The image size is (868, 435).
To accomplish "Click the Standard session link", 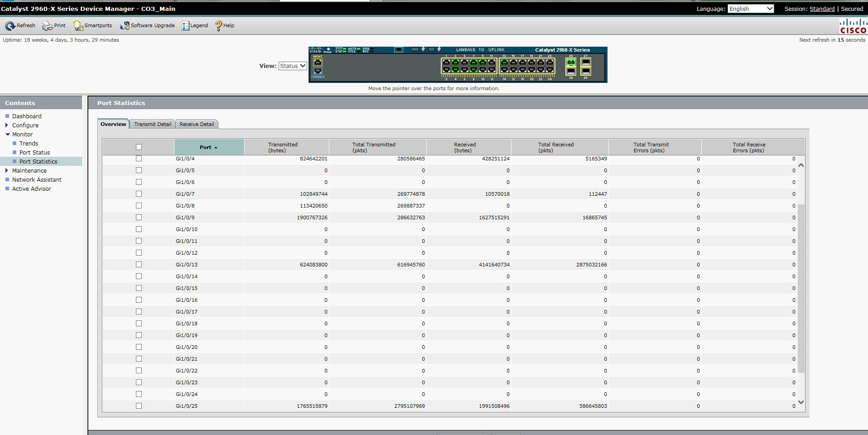I will (822, 9).
